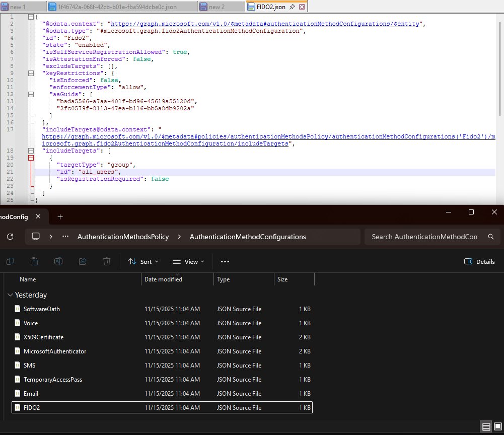This screenshot has height=435, width=504.
Task: Unpin FIDO2.json via the pin icon
Action: [293, 7]
